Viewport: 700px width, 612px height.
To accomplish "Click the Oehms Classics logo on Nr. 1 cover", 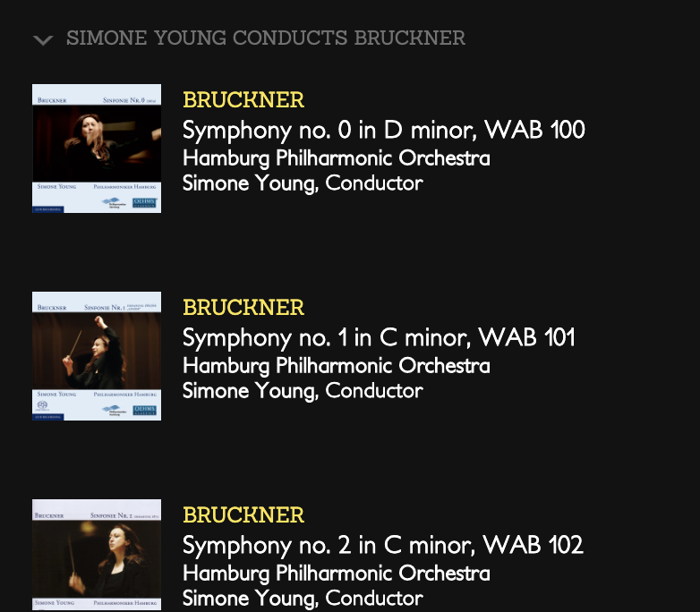I will (144, 411).
